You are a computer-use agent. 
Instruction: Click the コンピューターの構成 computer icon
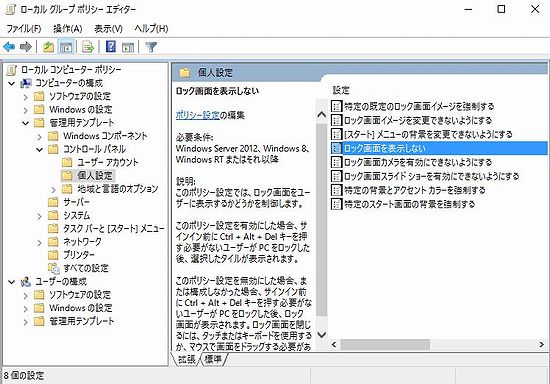(26, 83)
